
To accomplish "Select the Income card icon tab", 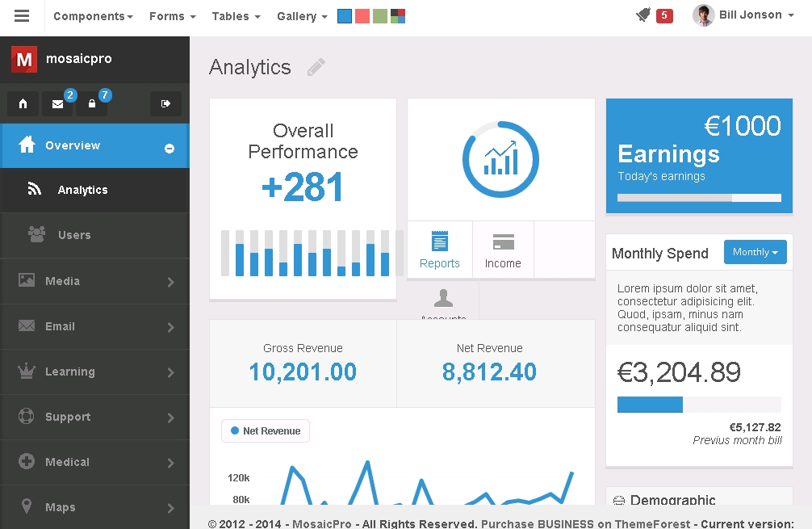I will (x=503, y=250).
